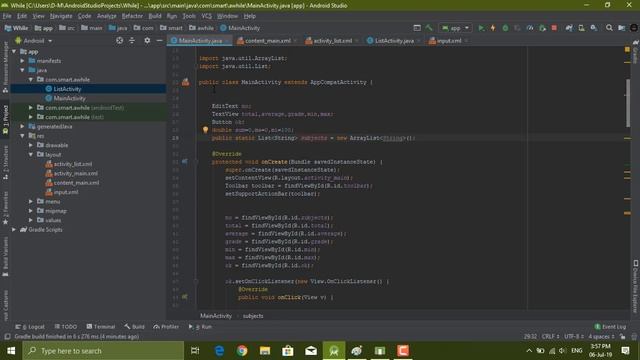Screen dimensions: 640x360
Task: Click the Scroll from Source target icon
Action: [119, 40]
